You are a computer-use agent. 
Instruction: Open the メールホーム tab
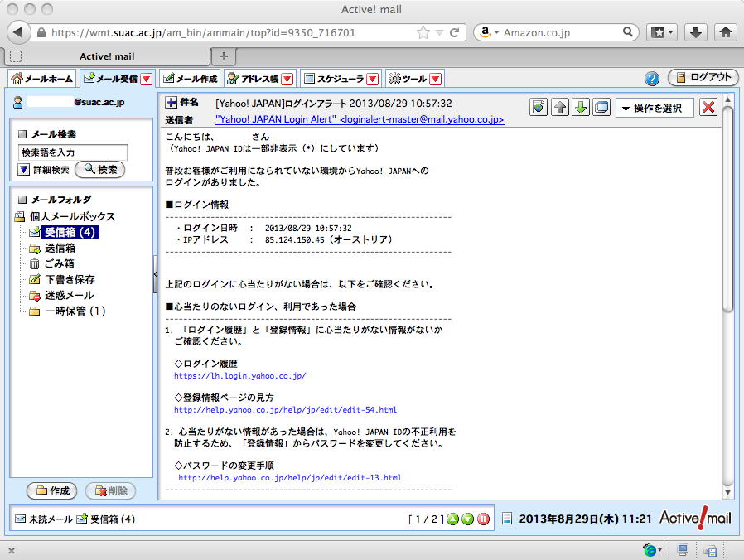click(41, 79)
